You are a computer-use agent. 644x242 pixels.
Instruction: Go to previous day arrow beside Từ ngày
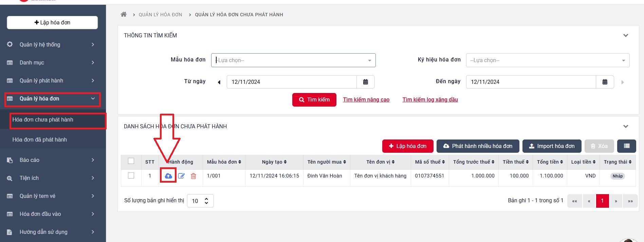coord(219,82)
